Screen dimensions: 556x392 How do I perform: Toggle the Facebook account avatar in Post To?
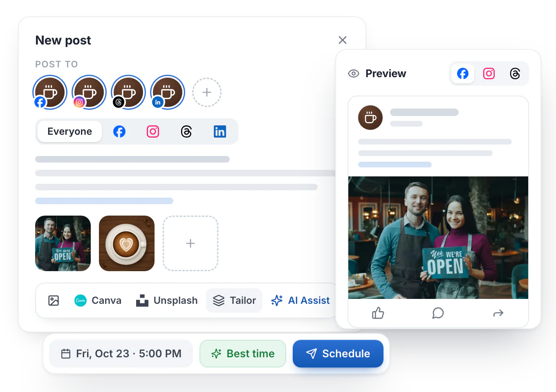50,92
